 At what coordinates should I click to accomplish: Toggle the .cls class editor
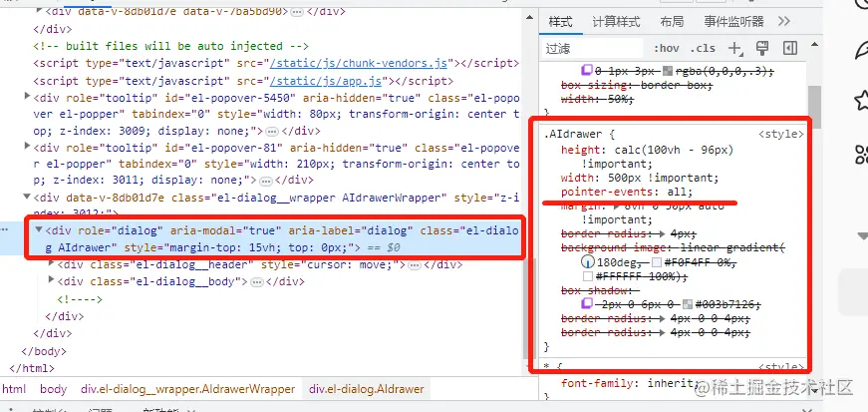(x=703, y=49)
